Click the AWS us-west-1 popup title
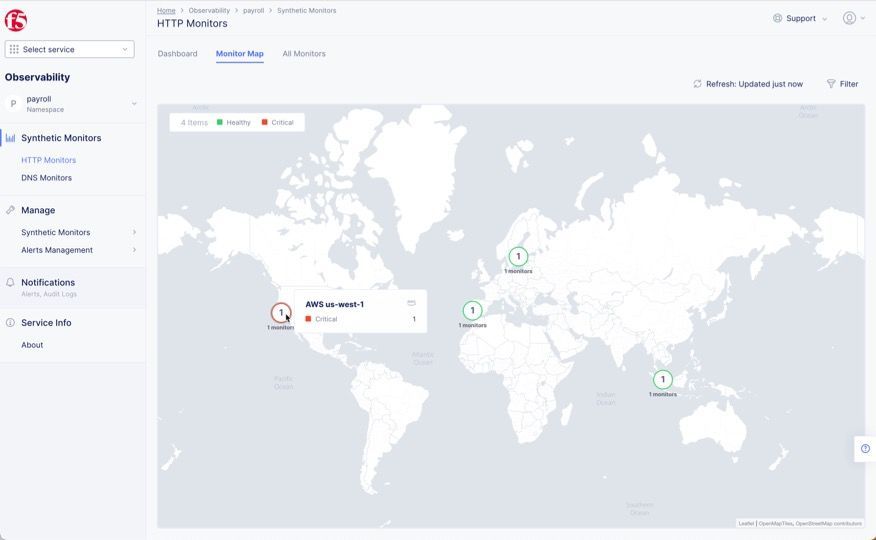The image size is (876, 540). [335, 304]
